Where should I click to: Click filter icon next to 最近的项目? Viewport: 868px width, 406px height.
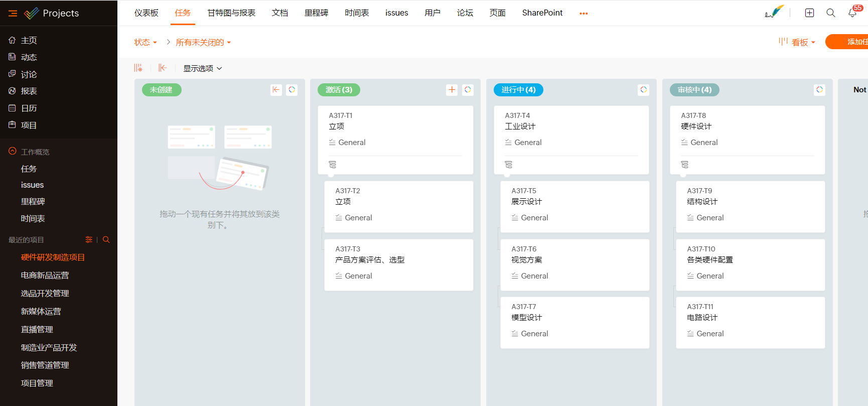(x=89, y=240)
